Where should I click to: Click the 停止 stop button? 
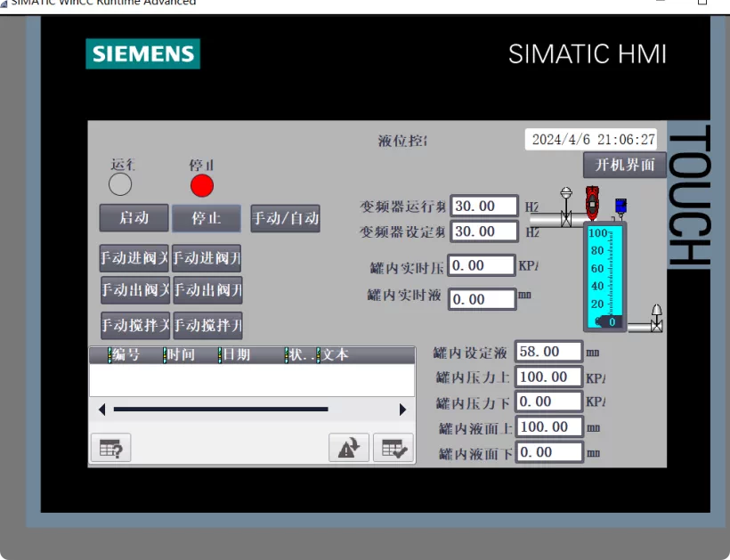pos(207,218)
